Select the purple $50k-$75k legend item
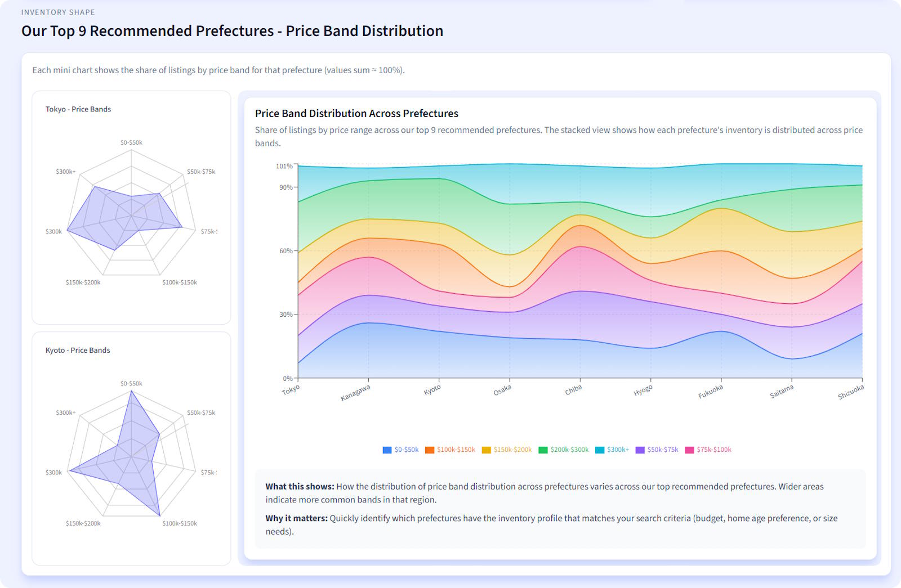 click(657, 450)
